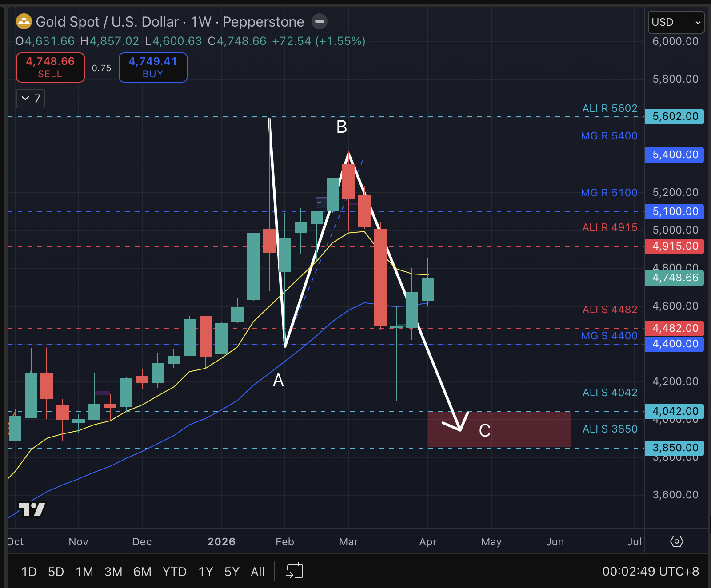Click the Gold Spot symbol logo icon
The width and height of the screenshot is (711, 588).
[24, 21]
